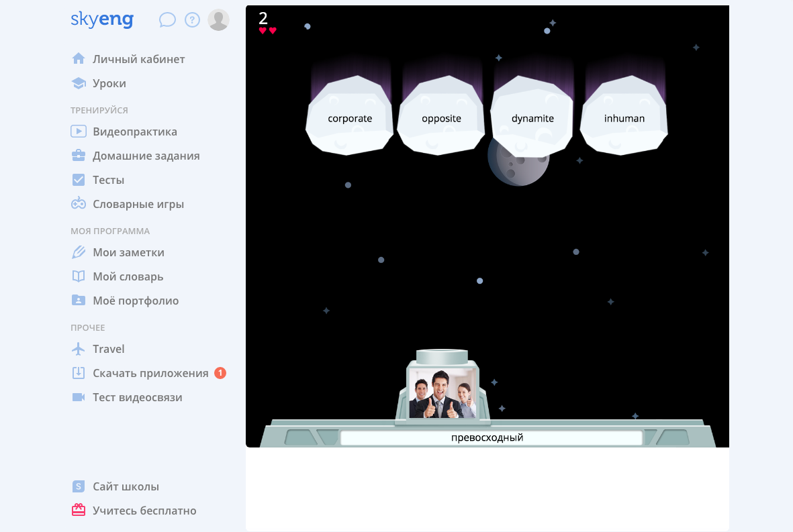The height and width of the screenshot is (532, 793).
Task: Click the gift icon beside Учитесь бесплатно
Action: pos(79,510)
